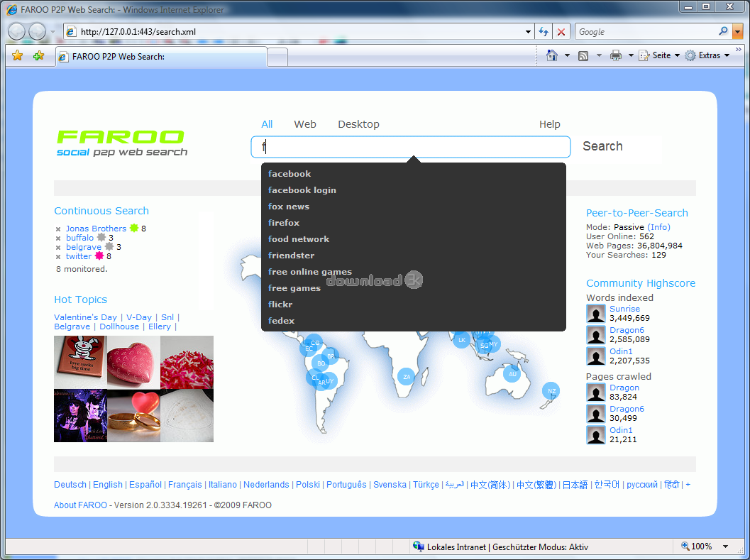Open the About FAROO link
Viewport: 750px width, 560px height.
coord(80,505)
